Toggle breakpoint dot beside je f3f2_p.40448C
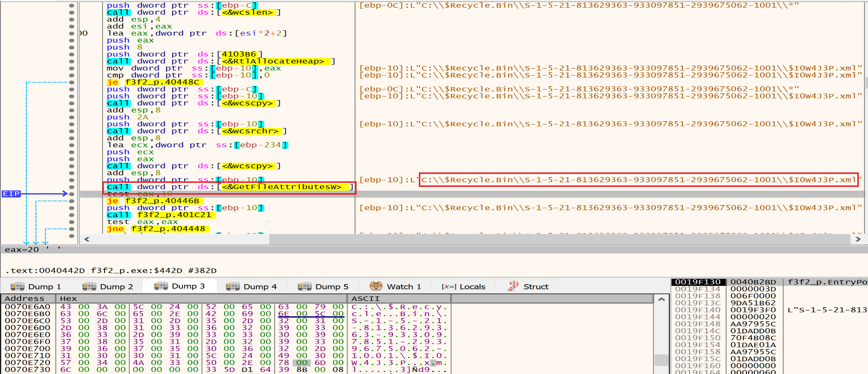The height and width of the screenshot is (374, 868). [x=72, y=82]
